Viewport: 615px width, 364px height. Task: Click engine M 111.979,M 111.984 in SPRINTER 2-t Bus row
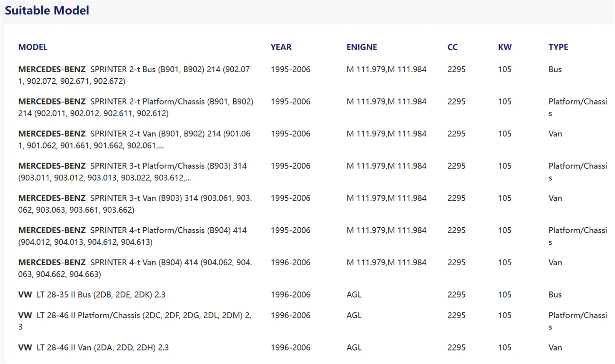pos(386,69)
